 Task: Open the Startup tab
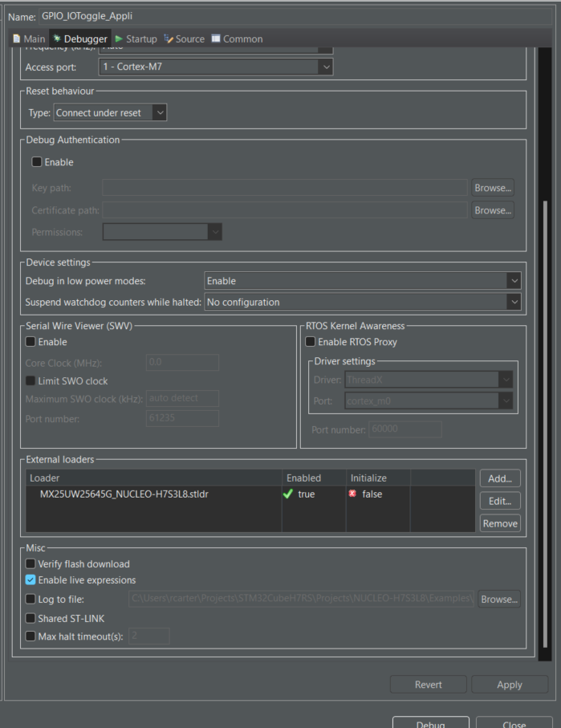[136, 39]
